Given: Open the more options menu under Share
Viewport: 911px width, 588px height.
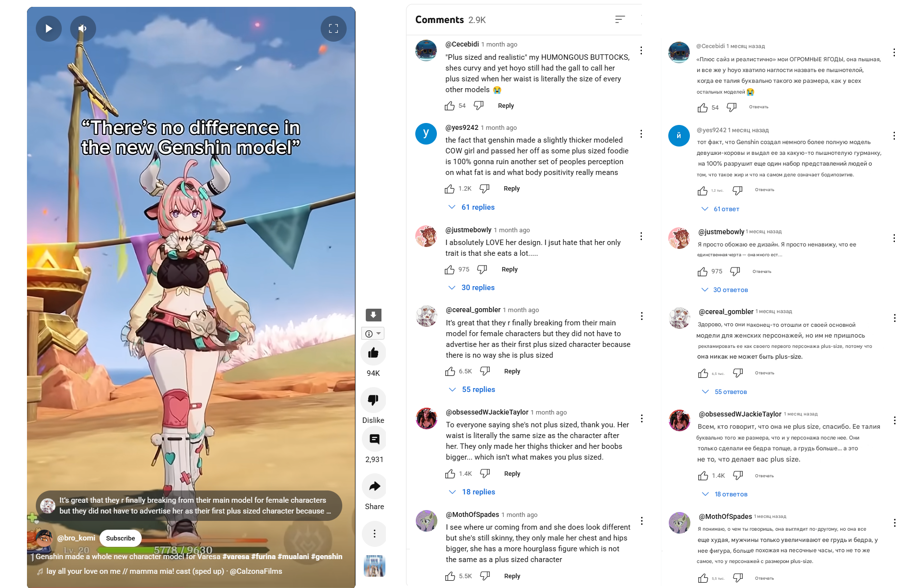Looking at the screenshot, I should pos(374,534).
